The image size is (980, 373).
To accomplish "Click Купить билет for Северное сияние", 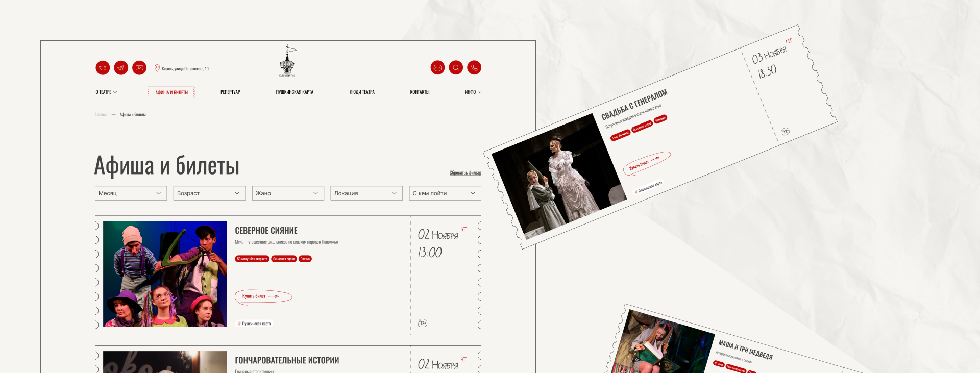I will (x=263, y=296).
